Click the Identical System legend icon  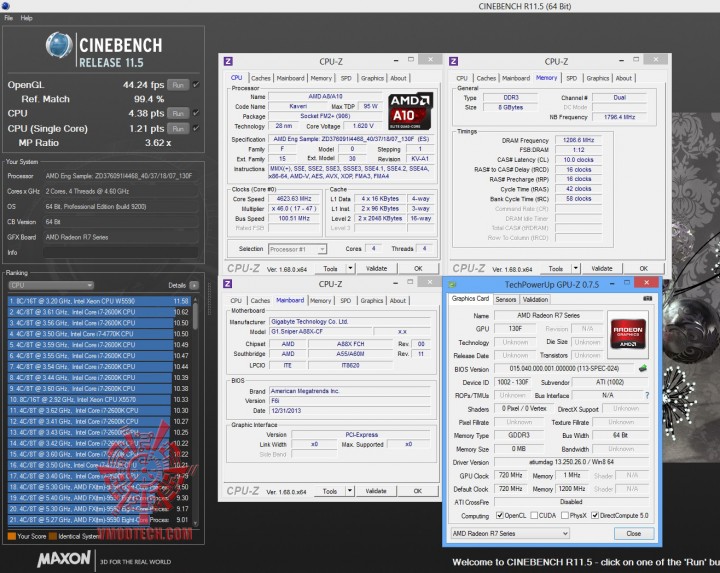pos(53,536)
